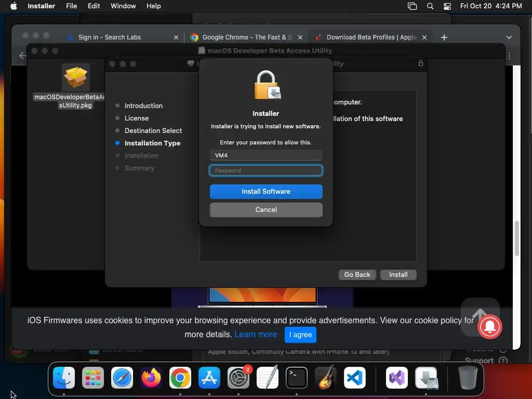Open Chrome three-dot menu
The height and width of the screenshot is (399, 532).
(509, 56)
